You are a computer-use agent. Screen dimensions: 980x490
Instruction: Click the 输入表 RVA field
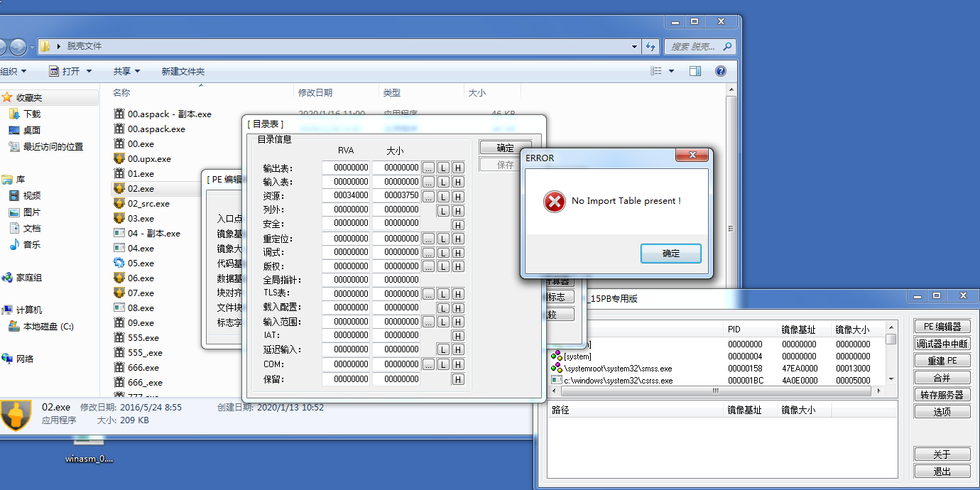pyautogui.click(x=346, y=182)
